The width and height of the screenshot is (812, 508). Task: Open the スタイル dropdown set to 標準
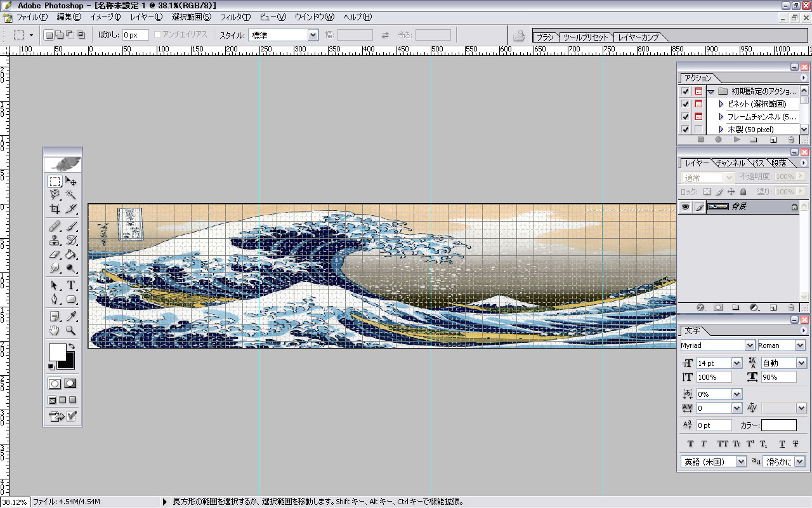pyautogui.click(x=313, y=36)
